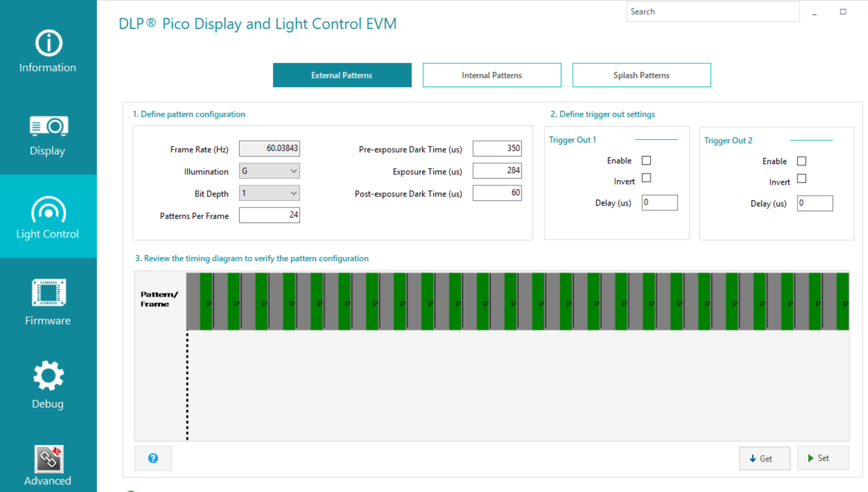The image size is (868, 492).
Task: Open the Information page icon
Action: pyautogui.click(x=48, y=43)
